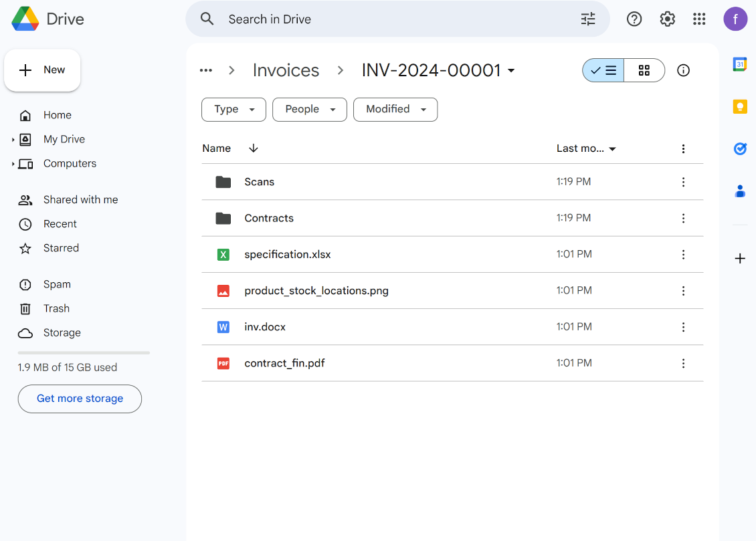This screenshot has height=541, width=756.
Task: Open Google Tasks side panel icon
Action: click(x=740, y=149)
